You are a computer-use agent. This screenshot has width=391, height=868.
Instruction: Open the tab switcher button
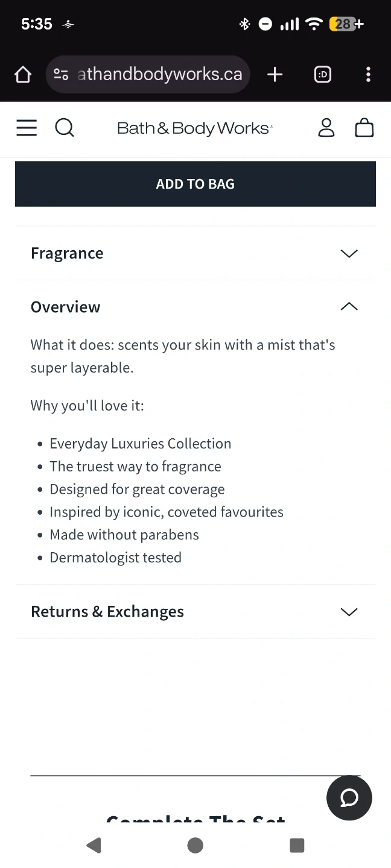323,75
